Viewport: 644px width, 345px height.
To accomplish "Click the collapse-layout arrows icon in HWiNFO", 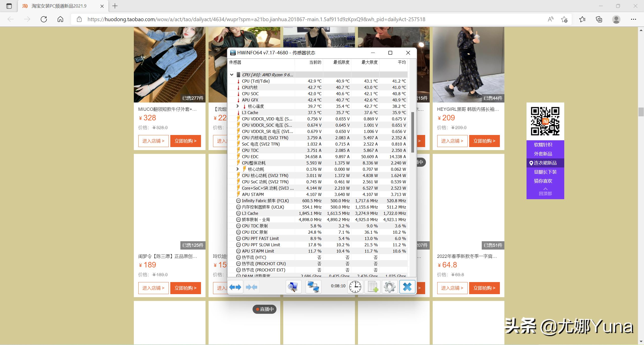I will [x=252, y=287].
